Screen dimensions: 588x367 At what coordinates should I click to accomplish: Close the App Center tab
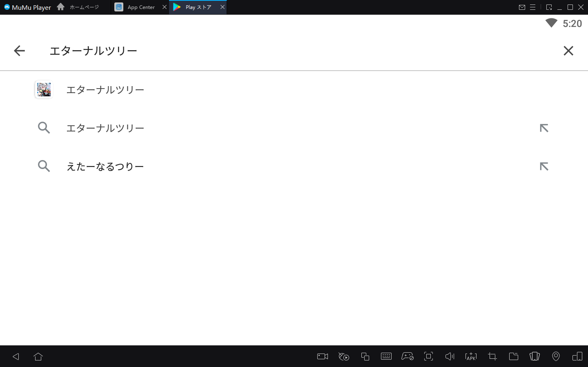(165, 7)
